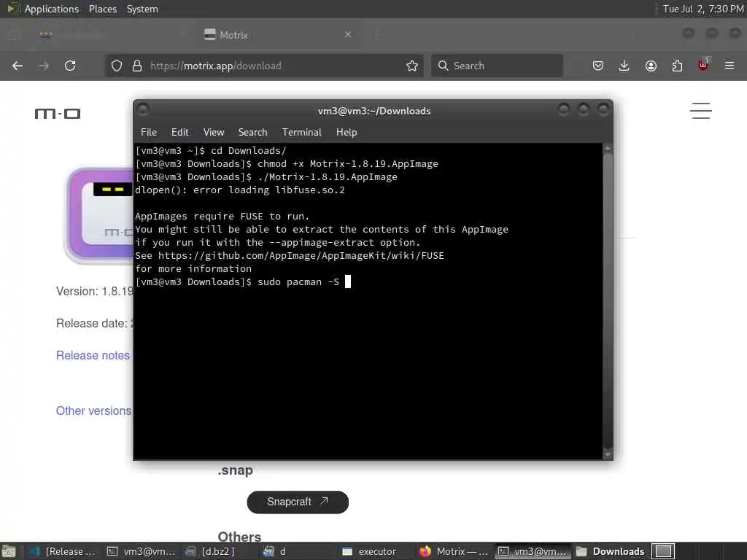Screen dimensions: 747x560
Task: Switch to the Downloads folder taskbar window
Action: [x=611, y=551]
